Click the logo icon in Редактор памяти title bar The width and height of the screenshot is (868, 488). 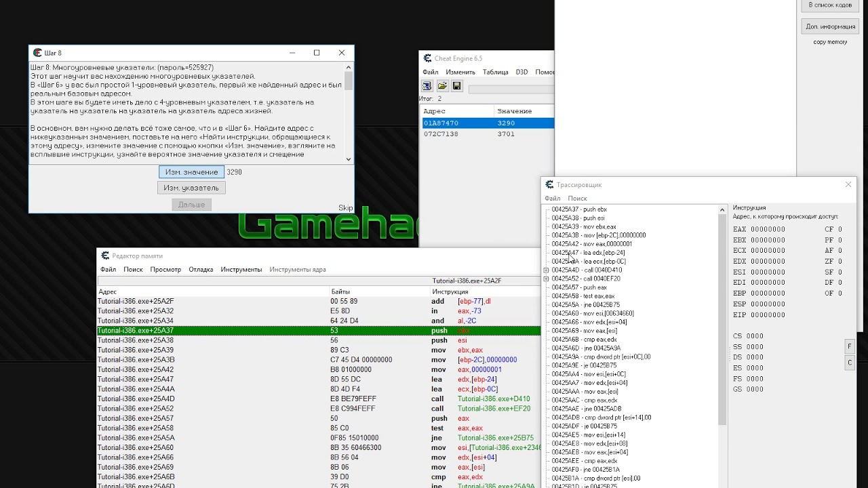pyautogui.click(x=105, y=256)
